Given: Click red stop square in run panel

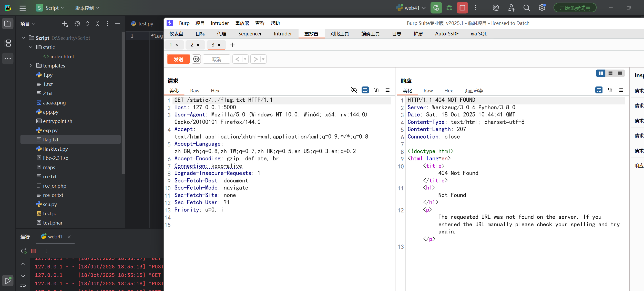Looking at the screenshot, I should [34, 251].
